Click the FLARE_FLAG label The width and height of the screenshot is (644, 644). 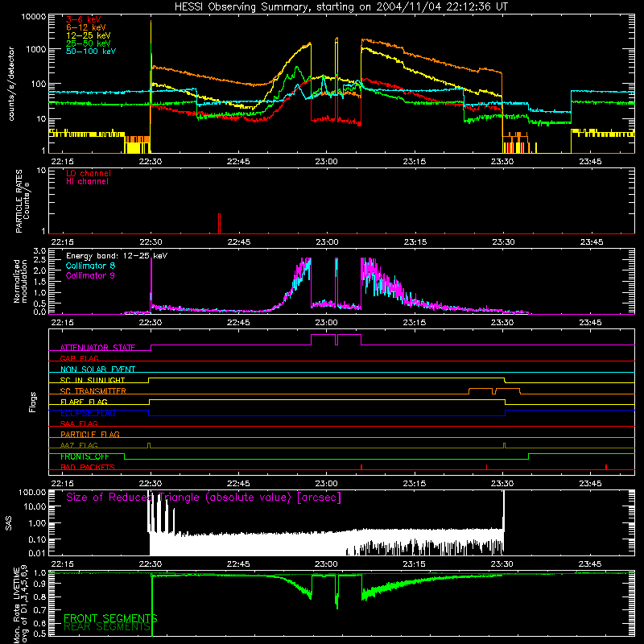click(84, 402)
